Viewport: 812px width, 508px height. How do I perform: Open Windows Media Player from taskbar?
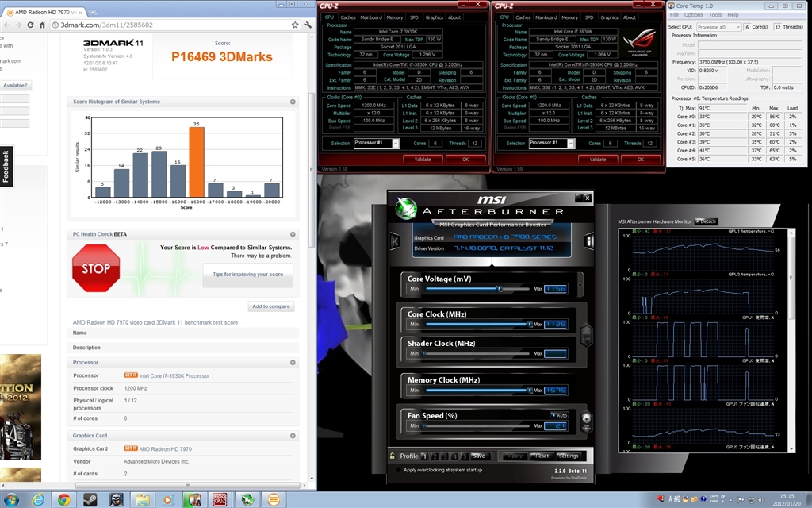(169, 500)
